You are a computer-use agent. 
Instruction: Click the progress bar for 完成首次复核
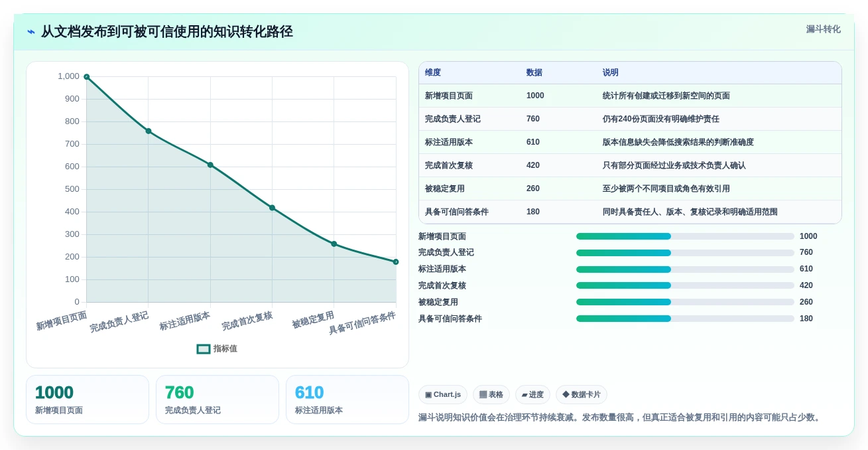[685, 285]
